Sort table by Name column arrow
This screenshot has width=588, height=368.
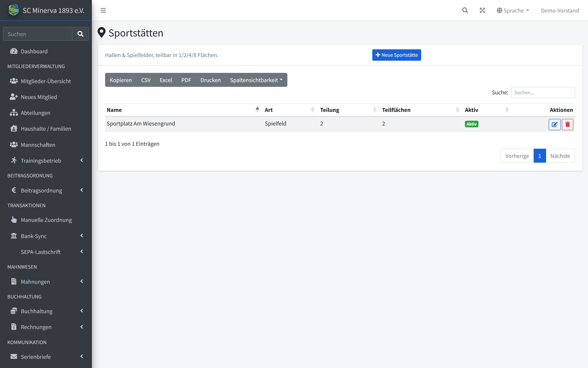[257, 110]
